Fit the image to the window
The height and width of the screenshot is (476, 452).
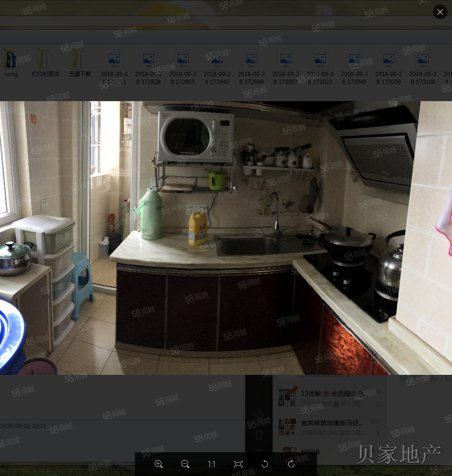tap(238, 464)
